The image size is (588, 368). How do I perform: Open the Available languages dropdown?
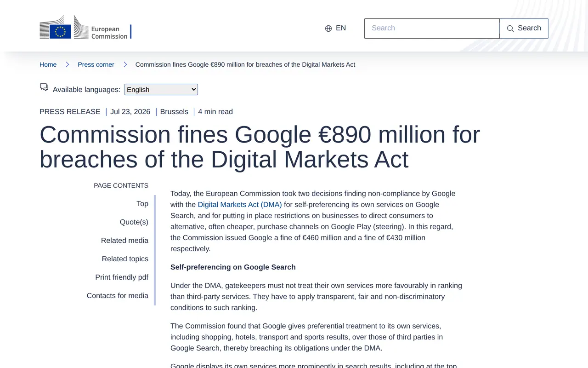pyautogui.click(x=161, y=90)
